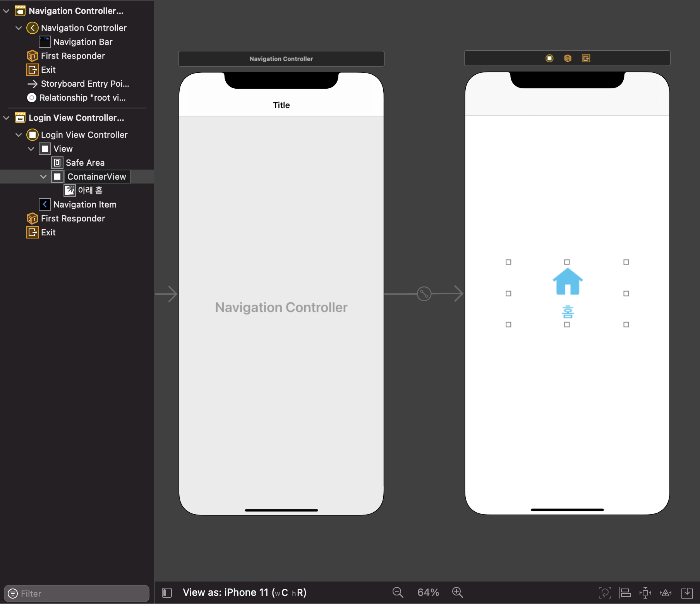700x604 pixels.
Task: Click the 64% zoom level
Action: pos(428,592)
